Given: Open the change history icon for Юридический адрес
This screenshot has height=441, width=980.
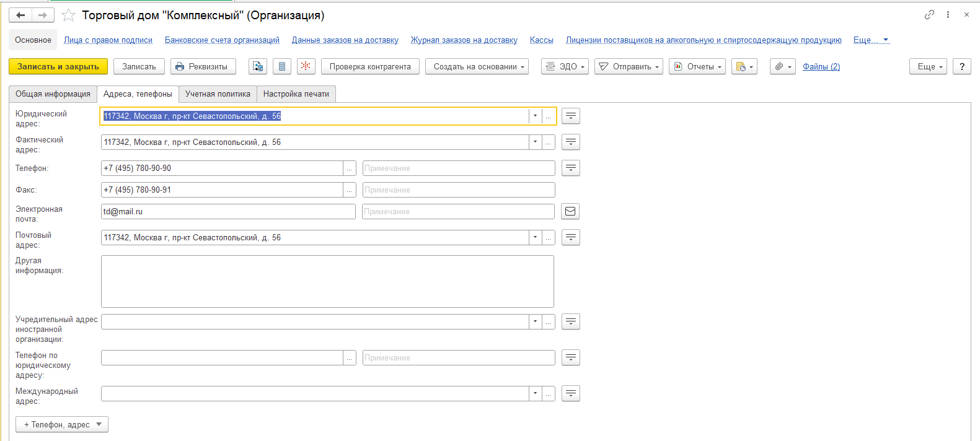Looking at the screenshot, I should click(571, 116).
